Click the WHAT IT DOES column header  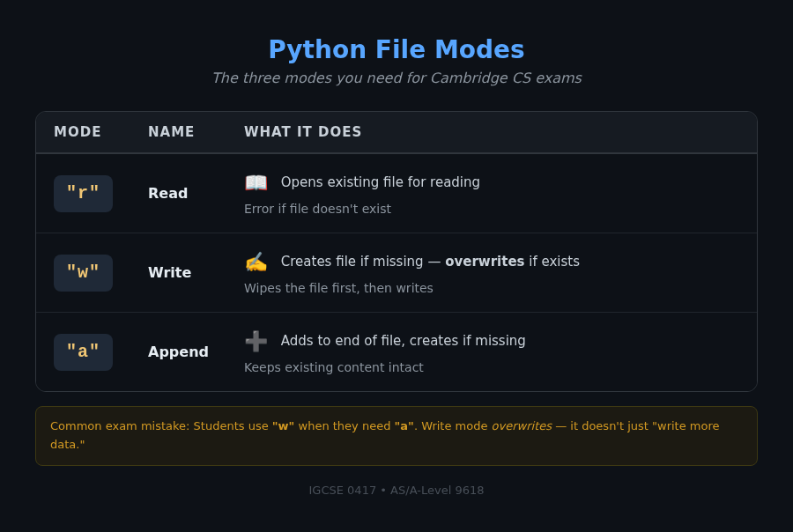302,132
